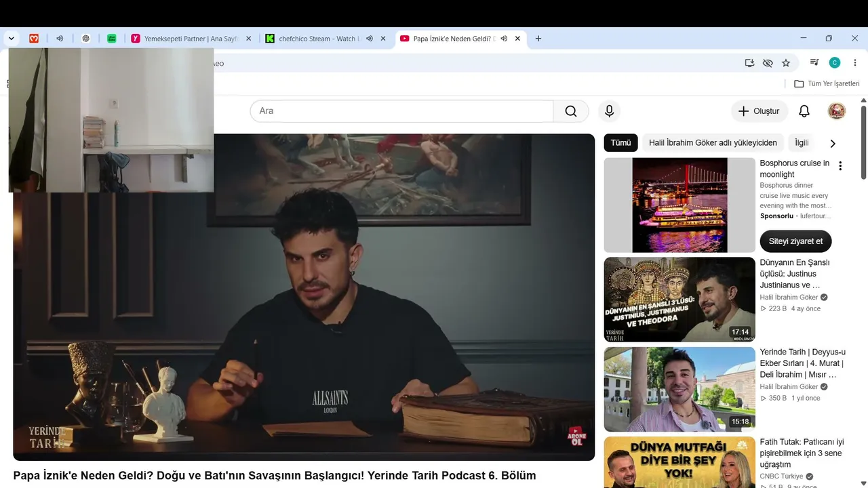Switch to the pinned ChatGPT tab
868x488 pixels.
(85, 39)
